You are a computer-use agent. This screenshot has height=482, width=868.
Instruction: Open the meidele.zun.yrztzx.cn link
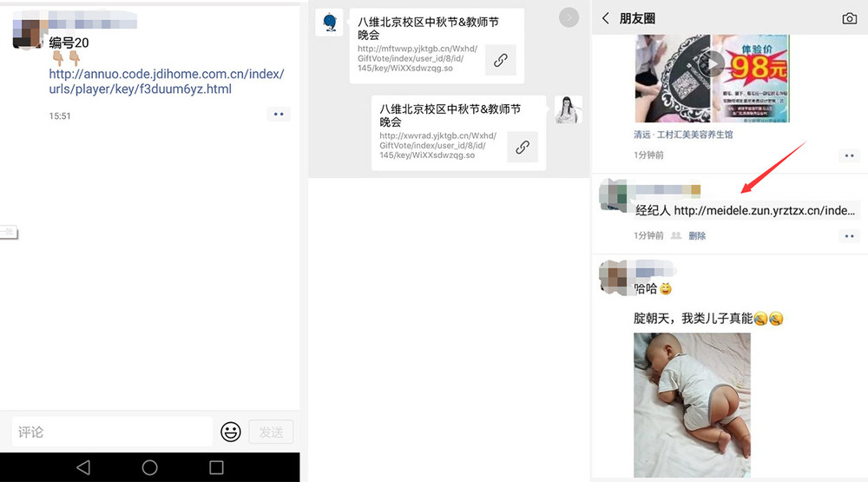[764, 210]
